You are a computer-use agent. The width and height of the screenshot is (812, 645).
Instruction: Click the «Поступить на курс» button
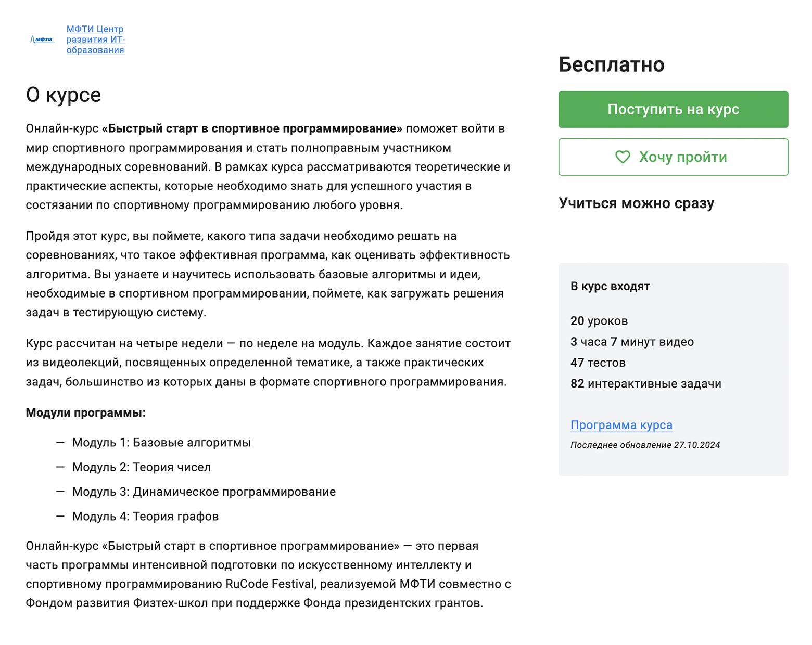click(673, 109)
